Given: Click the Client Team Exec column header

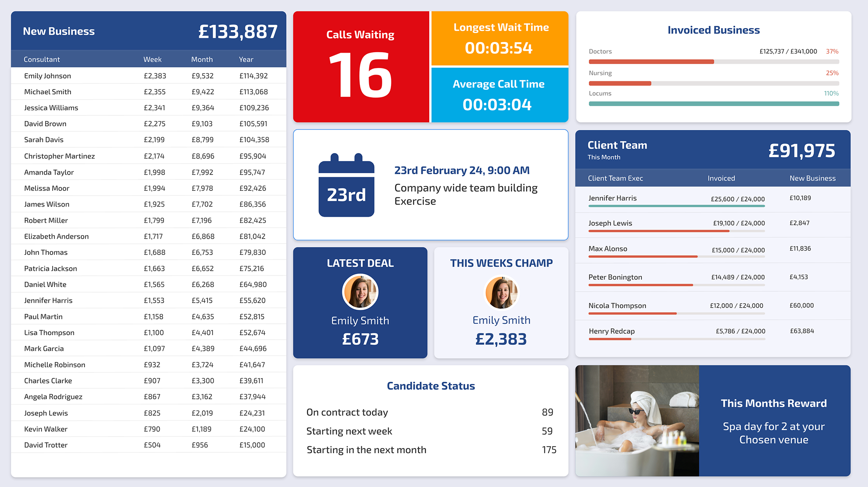Looking at the screenshot, I should point(615,178).
